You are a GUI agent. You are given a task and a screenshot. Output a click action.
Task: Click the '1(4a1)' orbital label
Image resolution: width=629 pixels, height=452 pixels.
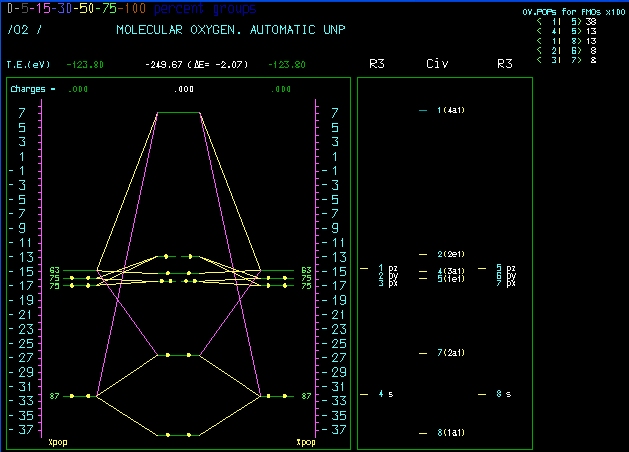(x=451, y=110)
